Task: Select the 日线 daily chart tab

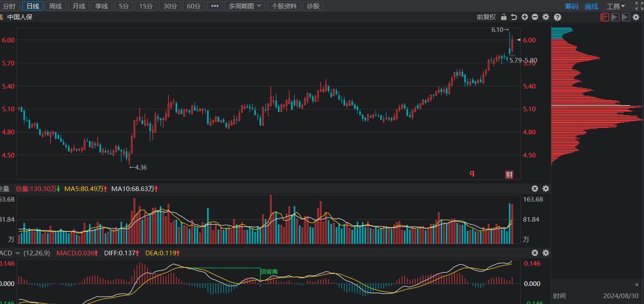Action: tap(32, 6)
